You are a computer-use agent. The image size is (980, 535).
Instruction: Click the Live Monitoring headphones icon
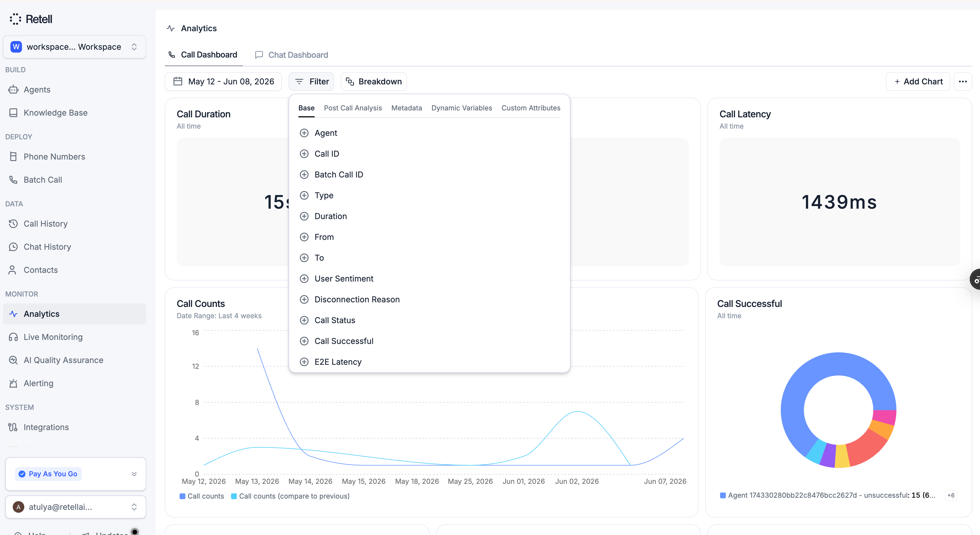(13, 337)
